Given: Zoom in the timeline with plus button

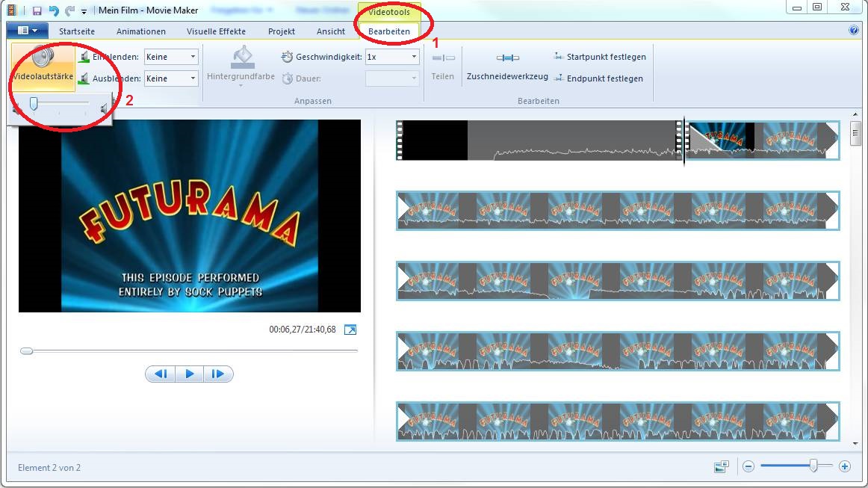Looking at the screenshot, I should tap(845, 466).
